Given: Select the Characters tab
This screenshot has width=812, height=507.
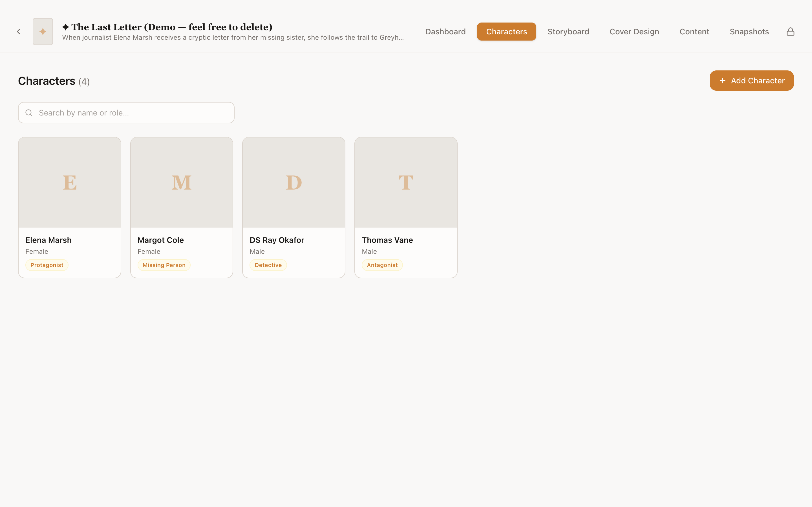Looking at the screenshot, I should [x=506, y=31].
